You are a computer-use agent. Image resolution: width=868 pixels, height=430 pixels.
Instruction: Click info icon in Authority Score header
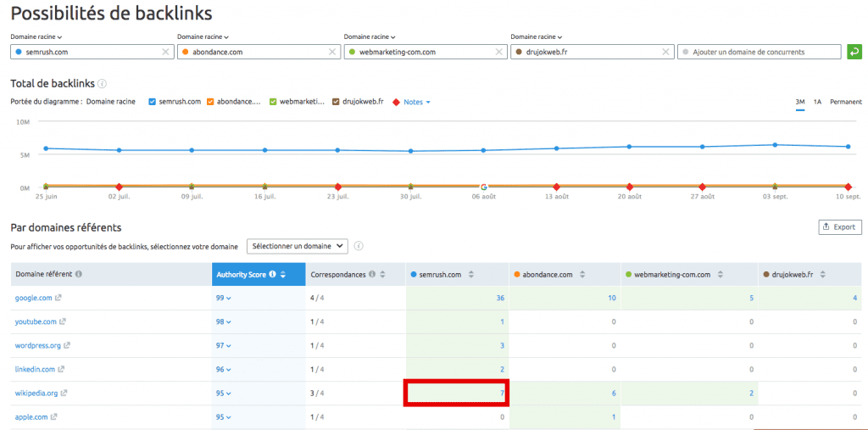pyautogui.click(x=272, y=274)
